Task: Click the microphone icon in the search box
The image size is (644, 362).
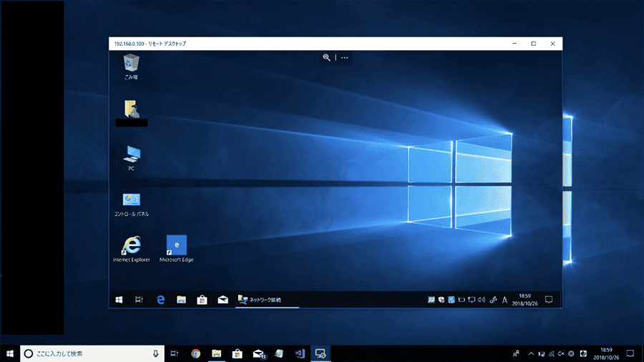Action: tap(156, 353)
